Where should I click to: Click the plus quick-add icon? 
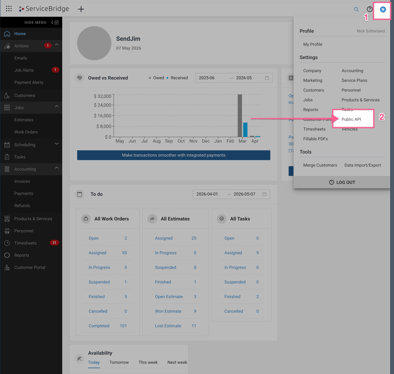(x=81, y=9)
